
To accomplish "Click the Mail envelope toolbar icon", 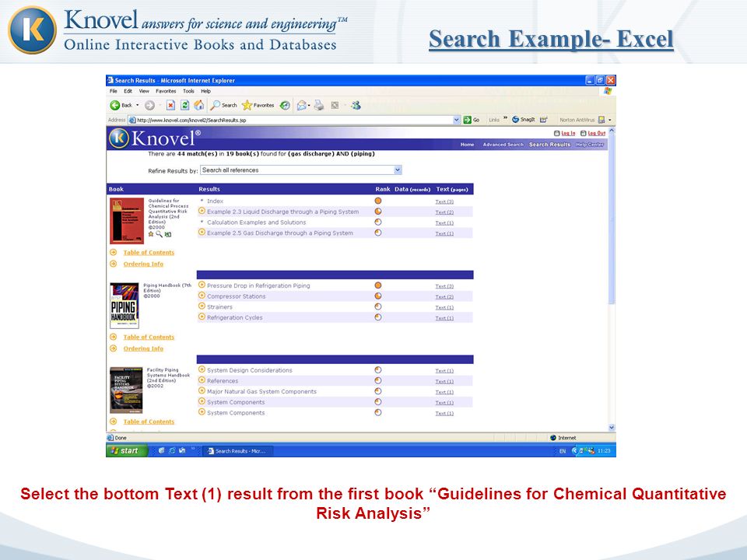I will 301,105.
